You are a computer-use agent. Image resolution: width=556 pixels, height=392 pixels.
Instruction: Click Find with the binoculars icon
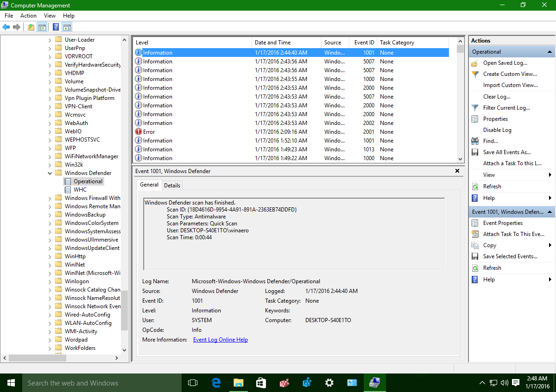click(x=490, y=141)
